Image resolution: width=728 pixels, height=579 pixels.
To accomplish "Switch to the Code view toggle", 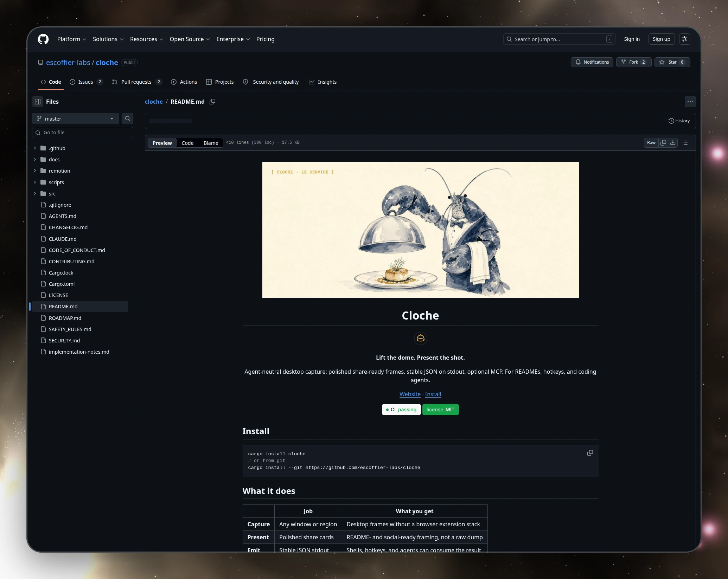I will (x=187, y=143).
